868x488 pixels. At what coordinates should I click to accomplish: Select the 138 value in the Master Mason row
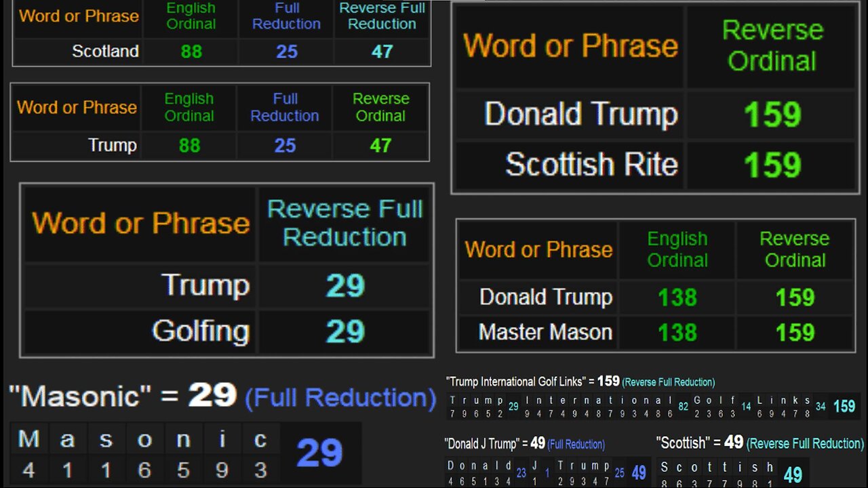(677, 332)
